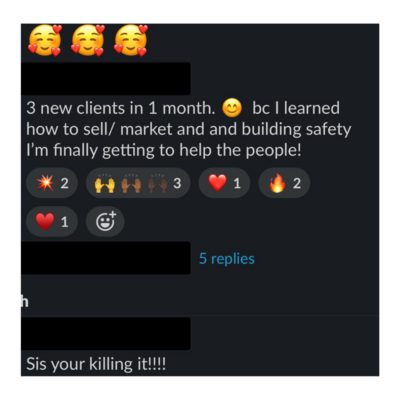This screenshot has height=400, width=400.
Task: Click the middle smiling face with hearts emoji
Action: 88,40
